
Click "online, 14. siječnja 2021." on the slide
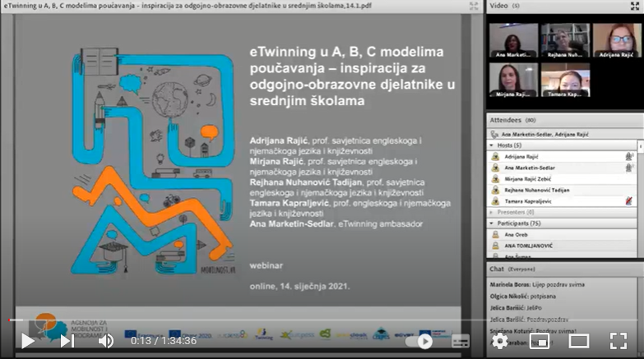pos(300,287)
